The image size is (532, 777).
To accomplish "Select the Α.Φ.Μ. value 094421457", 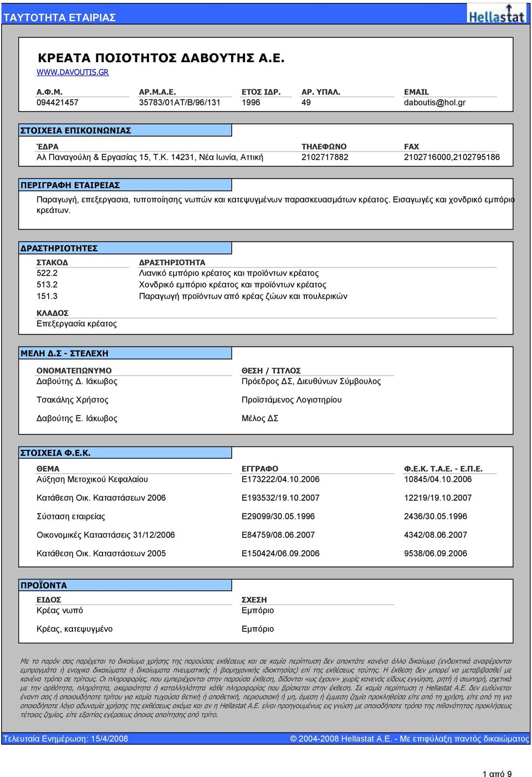I will (58, 103).
